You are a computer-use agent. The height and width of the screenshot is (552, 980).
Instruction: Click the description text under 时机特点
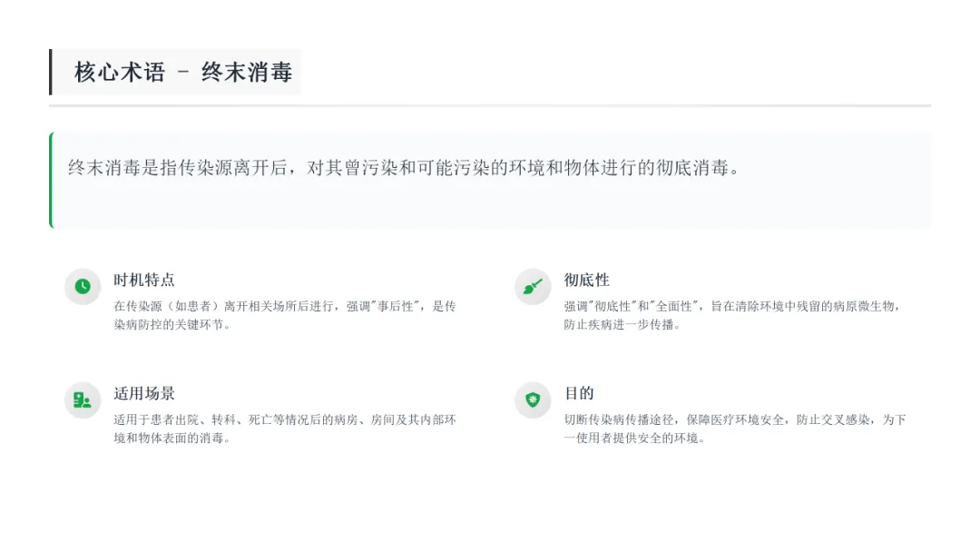[285, 315]
